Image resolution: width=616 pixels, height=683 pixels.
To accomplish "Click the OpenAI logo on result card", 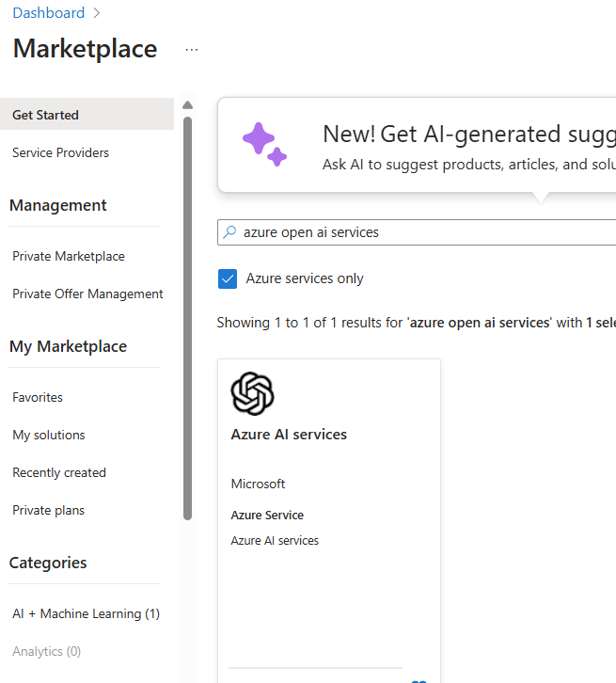I will coord(252,393).
